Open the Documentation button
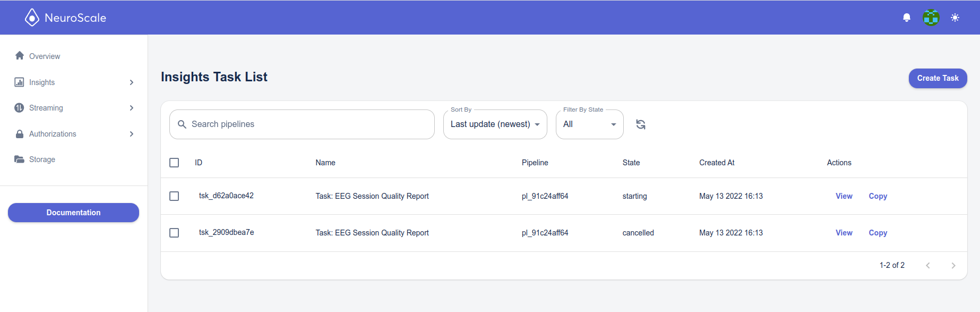 (73, 213)
